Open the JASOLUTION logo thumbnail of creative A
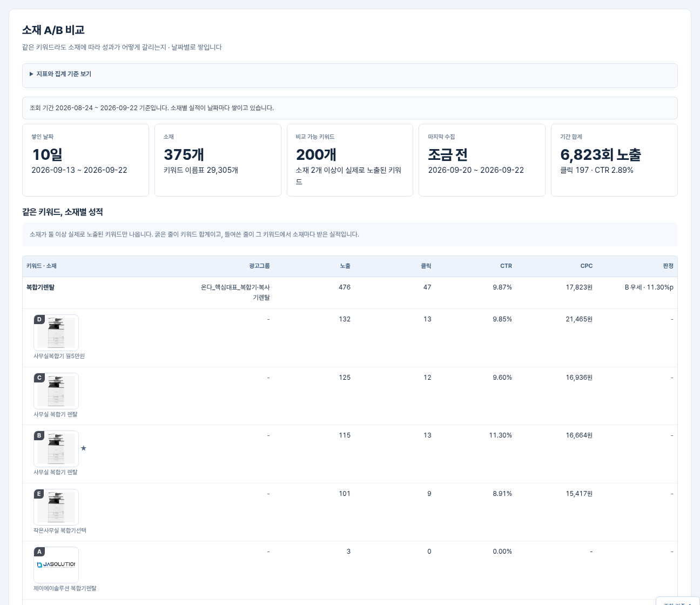The image size is (700, 605). (56, 565)
